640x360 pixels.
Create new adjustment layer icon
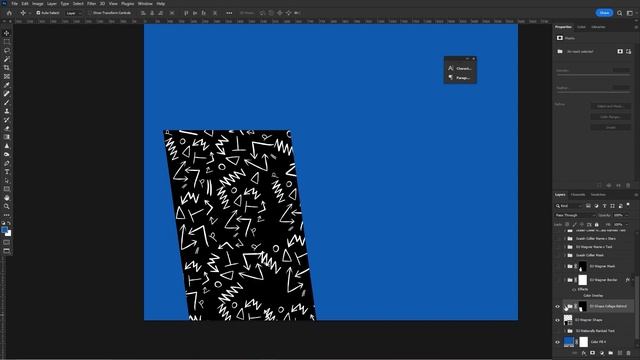click(602, 353)
